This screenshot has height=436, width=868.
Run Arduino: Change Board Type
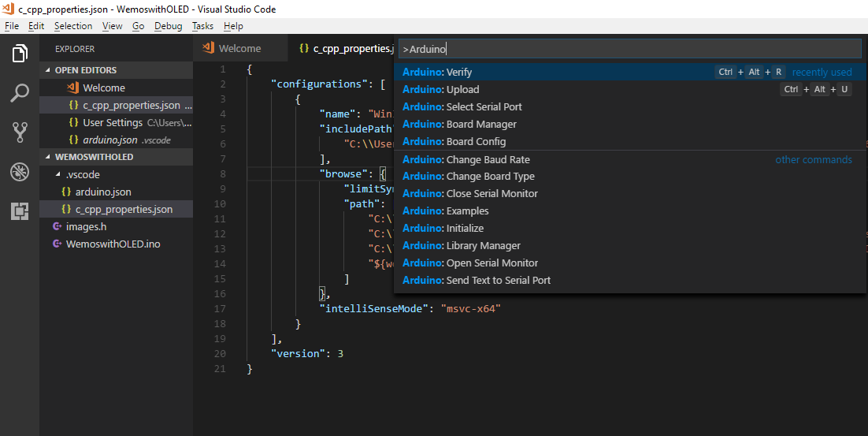pyautogui.click(x=630, y=176)
